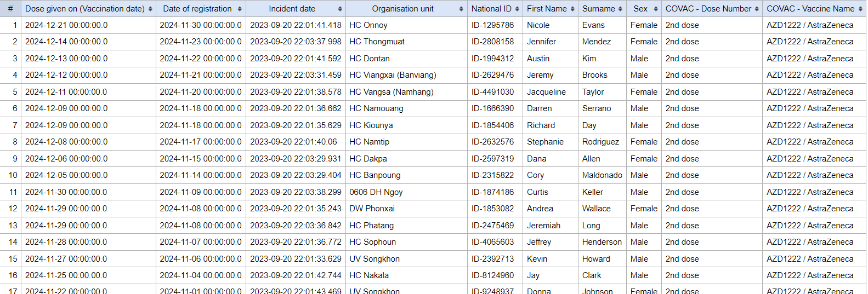Click COVAC - Dose Number sort arrows
The image size is (868, 294).
pyautogui.click(x=757, y=9)
